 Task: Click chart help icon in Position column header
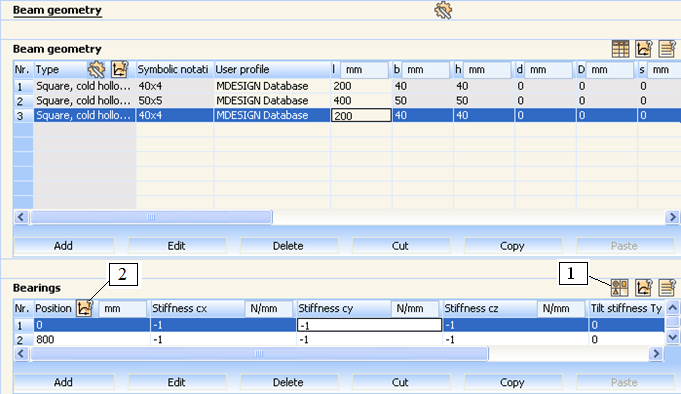pos(84,308)
